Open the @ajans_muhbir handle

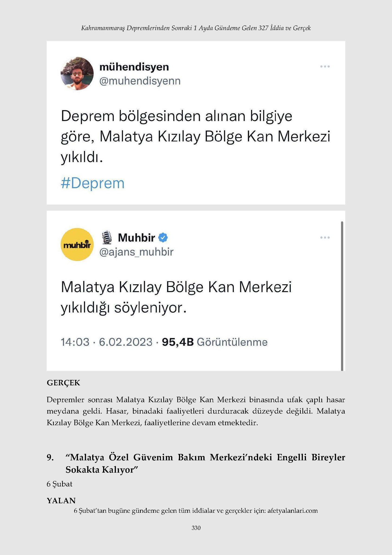pos(136,252)
